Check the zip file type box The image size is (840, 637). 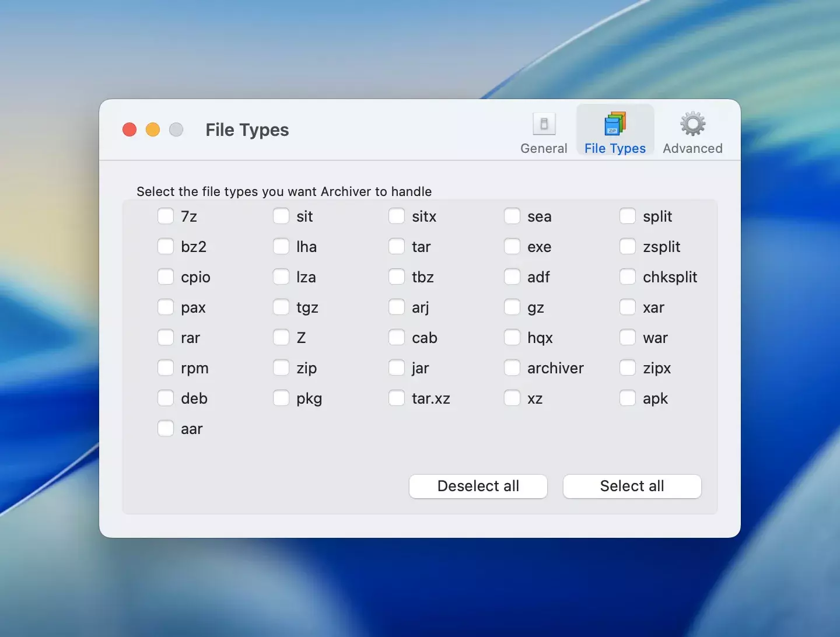pos(281,368)
